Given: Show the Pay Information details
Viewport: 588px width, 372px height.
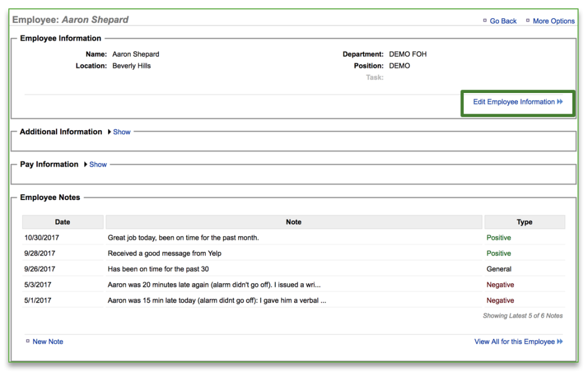Looking at the screenshot, I should [98, 164].
